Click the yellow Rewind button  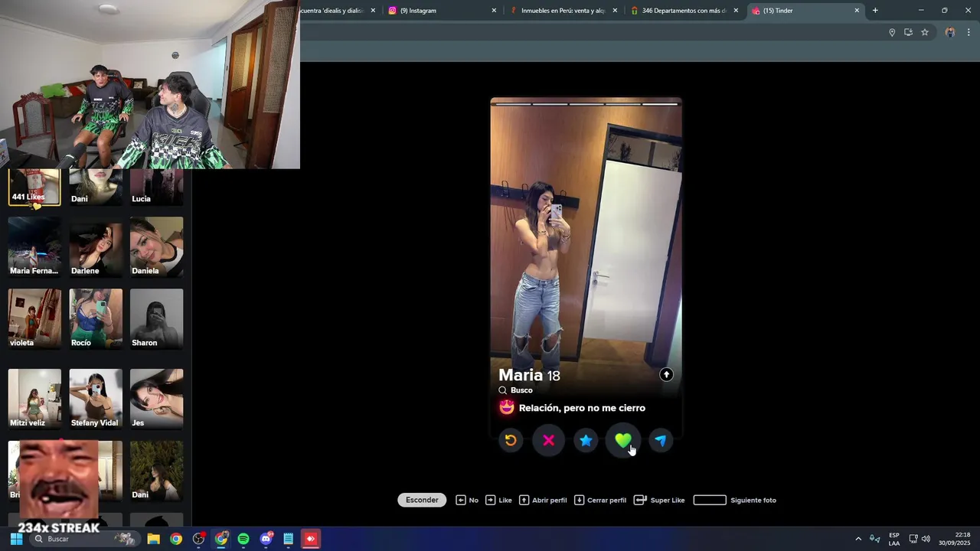click(511, 440)
